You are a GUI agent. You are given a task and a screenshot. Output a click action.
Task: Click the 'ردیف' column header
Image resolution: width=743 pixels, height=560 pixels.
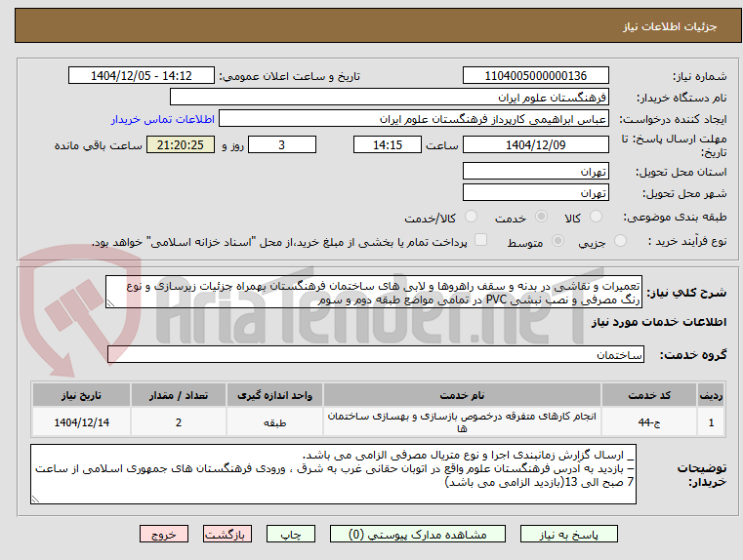[x=711, y=395]
